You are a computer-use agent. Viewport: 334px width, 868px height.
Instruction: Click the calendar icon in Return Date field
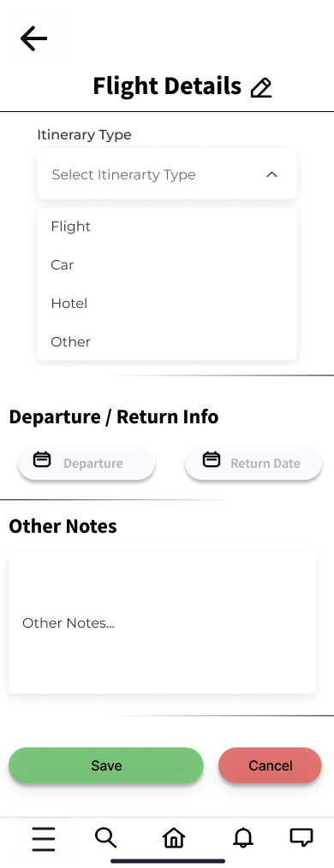coord(212,459)
